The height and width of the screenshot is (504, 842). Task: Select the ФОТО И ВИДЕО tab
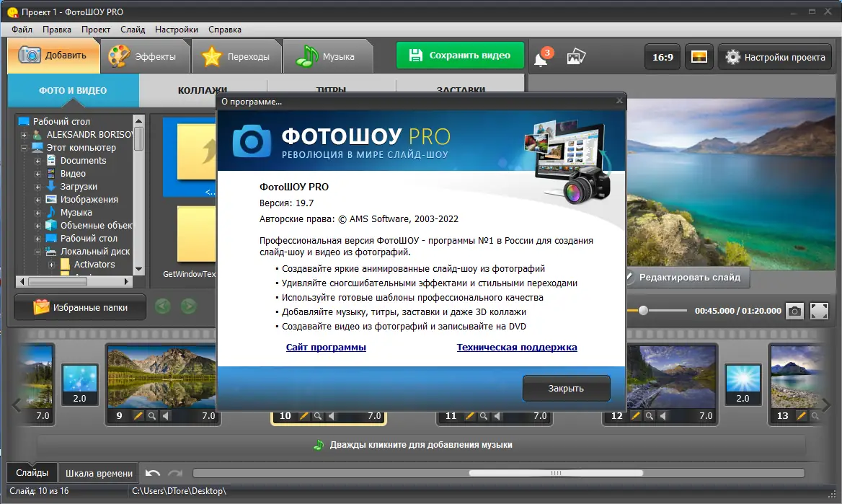coord(73,90)
